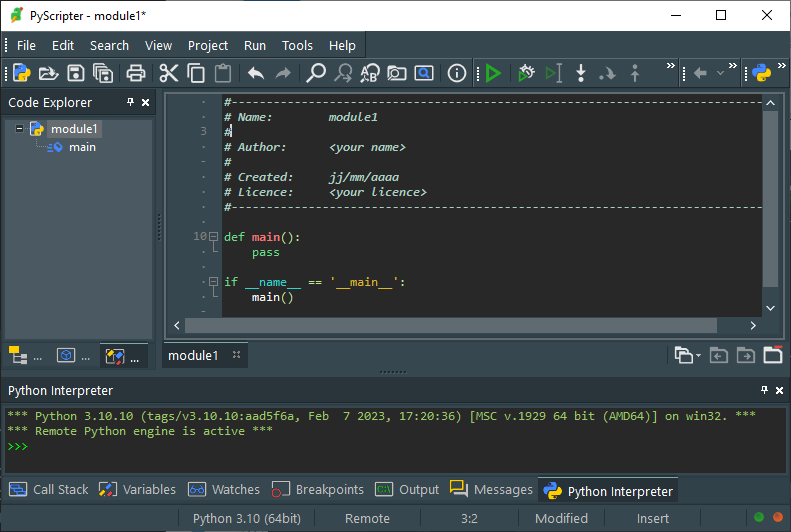Screen dimensions: 791x532
Task: Go to previous editor tab icon
Action: (718, 356)
